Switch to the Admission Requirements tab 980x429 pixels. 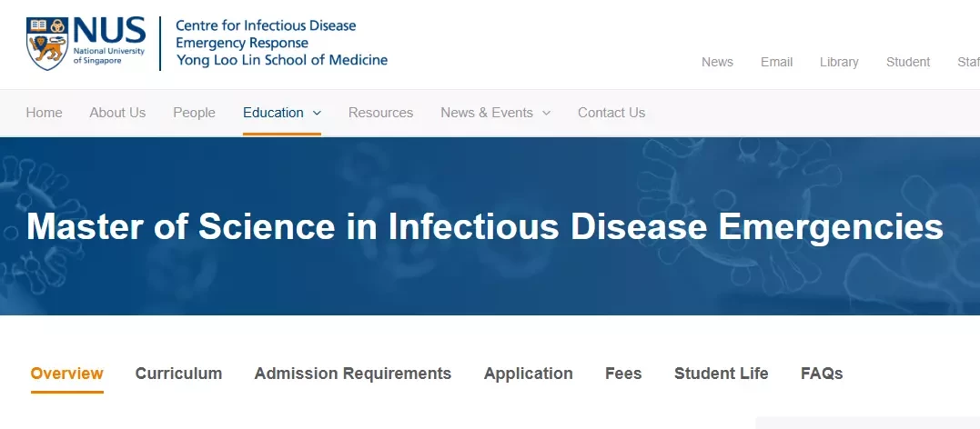click(352, 374)
